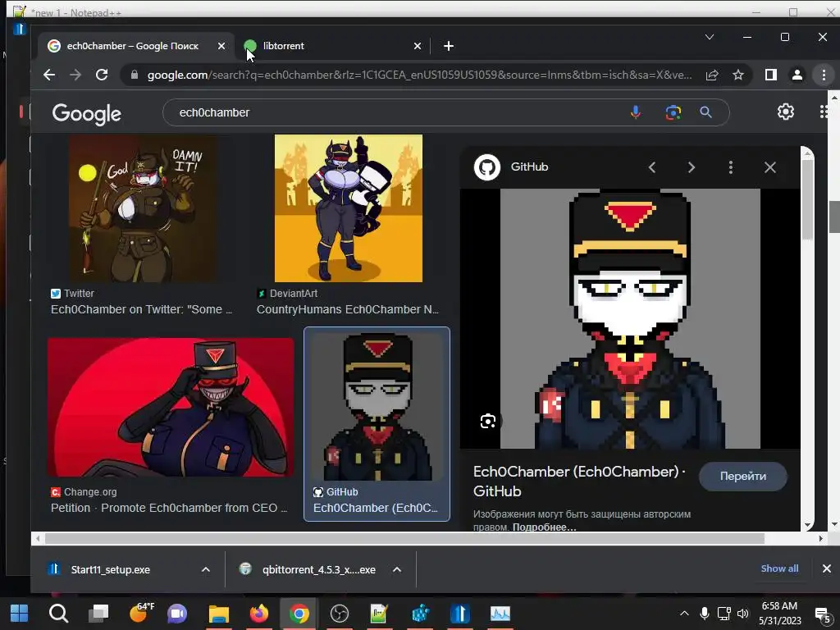Image resolution: width=840 pixels, height=630 pixels.
Task: Open Windows Start menu
Action: click(x=20, y=614)
